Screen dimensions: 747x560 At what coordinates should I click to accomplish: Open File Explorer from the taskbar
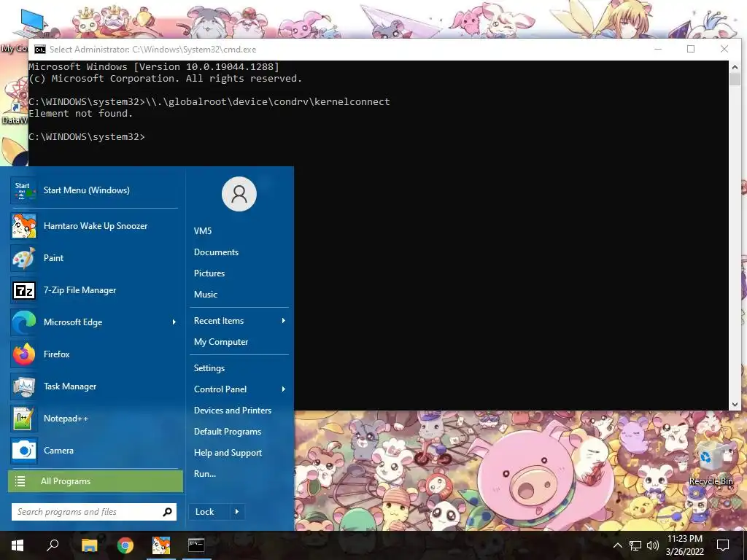click(89, 545)
